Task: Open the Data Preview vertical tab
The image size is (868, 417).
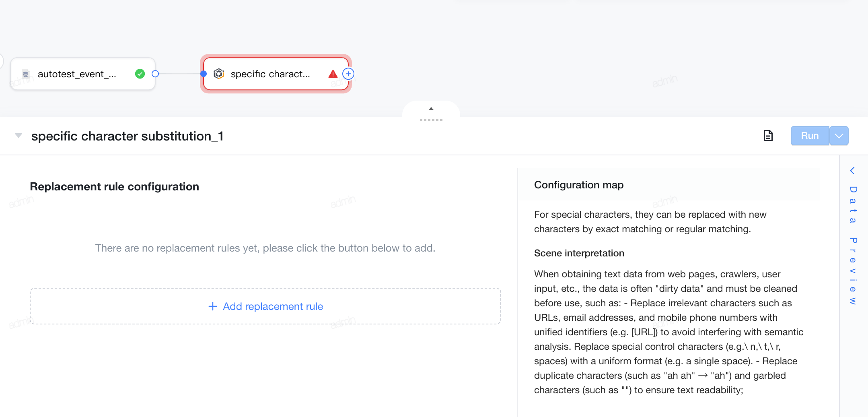Action: [853, 246]
